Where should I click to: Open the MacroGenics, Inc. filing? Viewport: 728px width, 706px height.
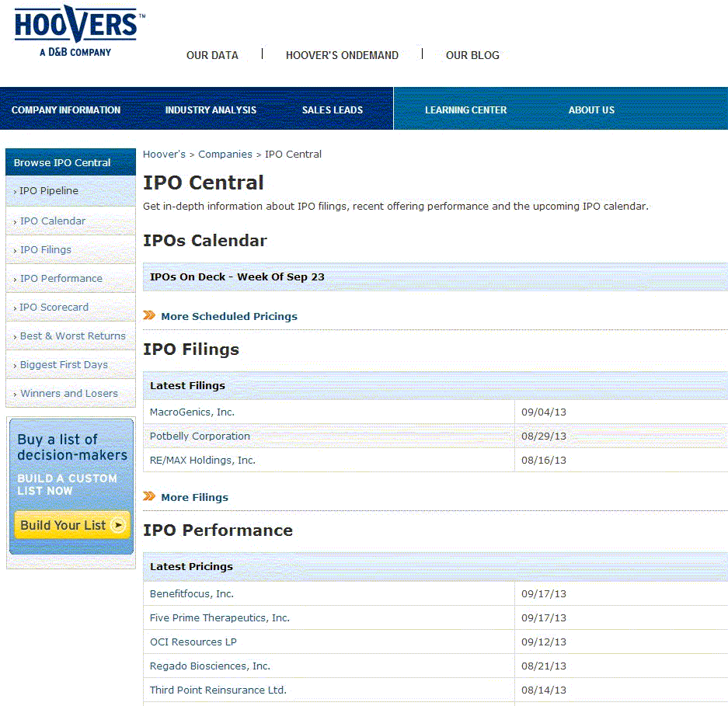pos(192,412)
